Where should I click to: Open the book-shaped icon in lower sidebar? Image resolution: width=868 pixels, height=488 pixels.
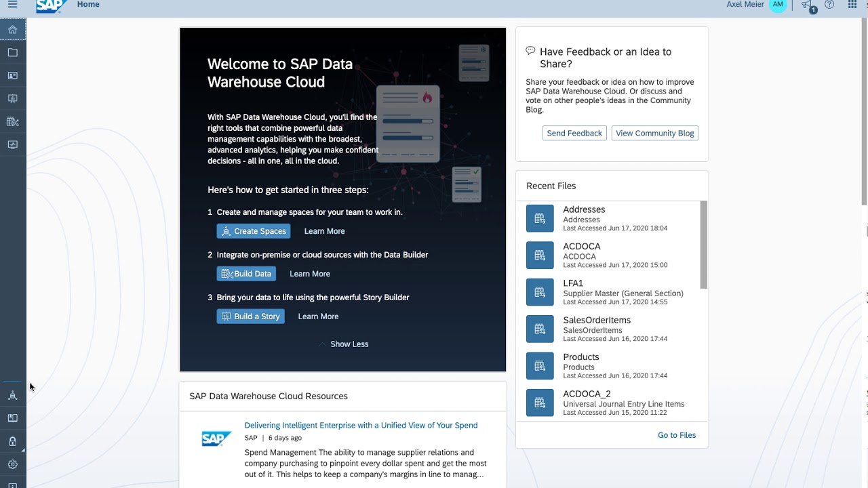pyautogui.click(x=12, y=418)
